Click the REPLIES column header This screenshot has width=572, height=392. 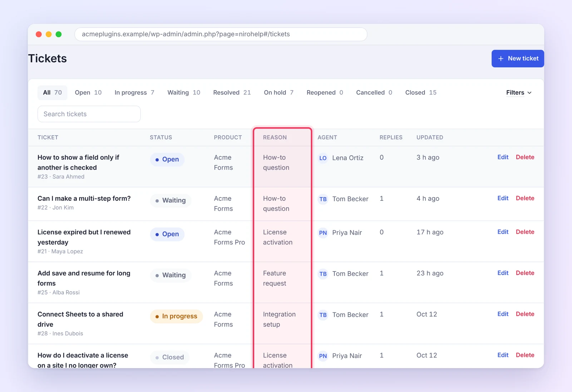click(x=391, y=137)
